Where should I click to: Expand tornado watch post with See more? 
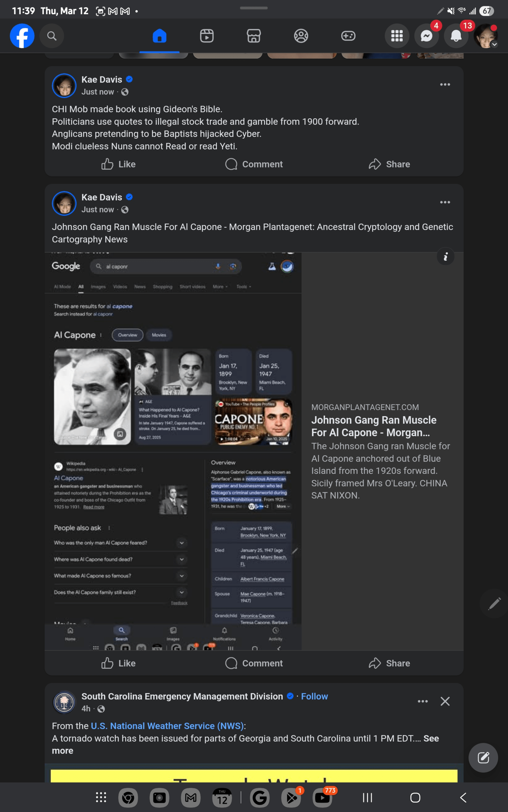point(431,738)
